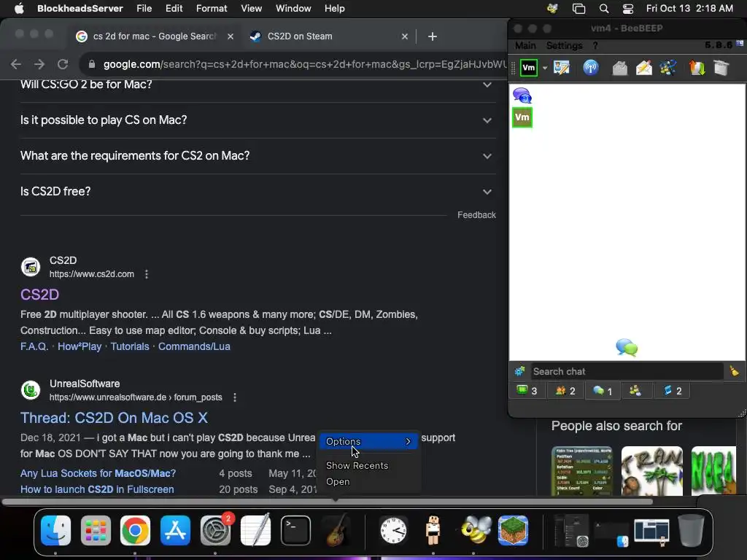Click the chat bubbles icon above search bar
Viewport: 747px width, 560px height.
pos(627,347)
